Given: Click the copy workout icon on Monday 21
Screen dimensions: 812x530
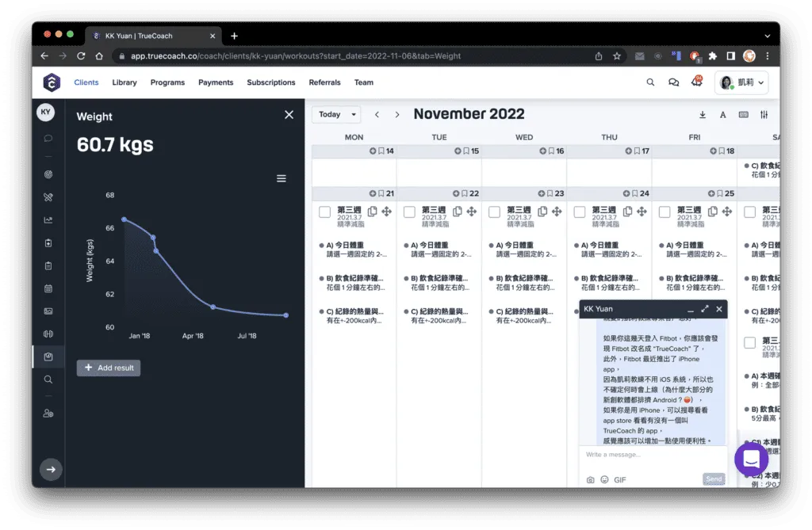Looking at the screenshot, I should pyautogui.click(x=373, y=212).
